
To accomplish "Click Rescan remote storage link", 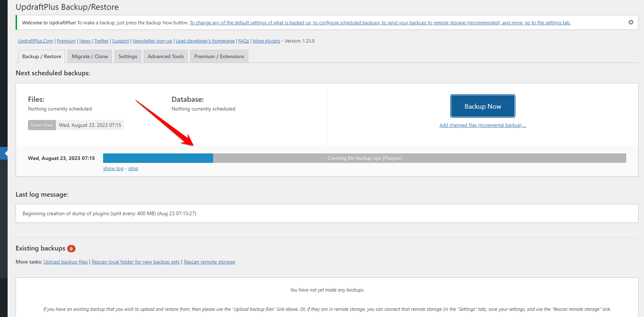I will 209,262.
